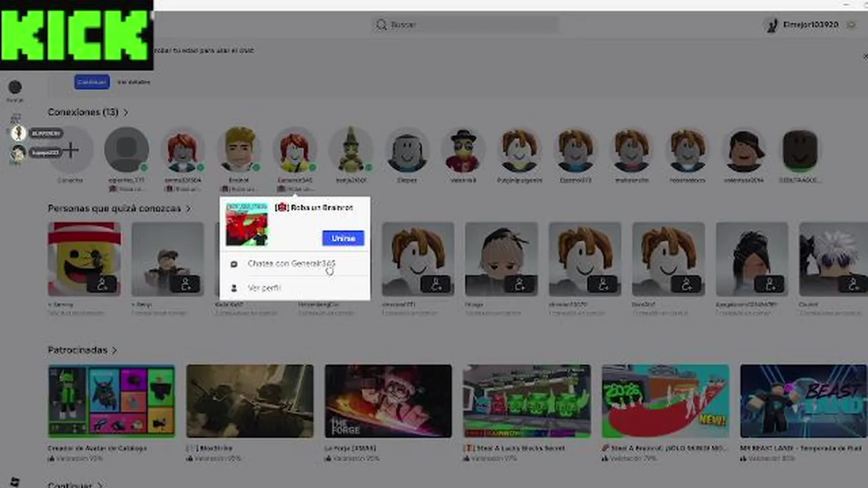Image resolution: width=868 pixels, height=488 pixels.
Task: Expand the Patrocinadas section
Action: (82, 350)
